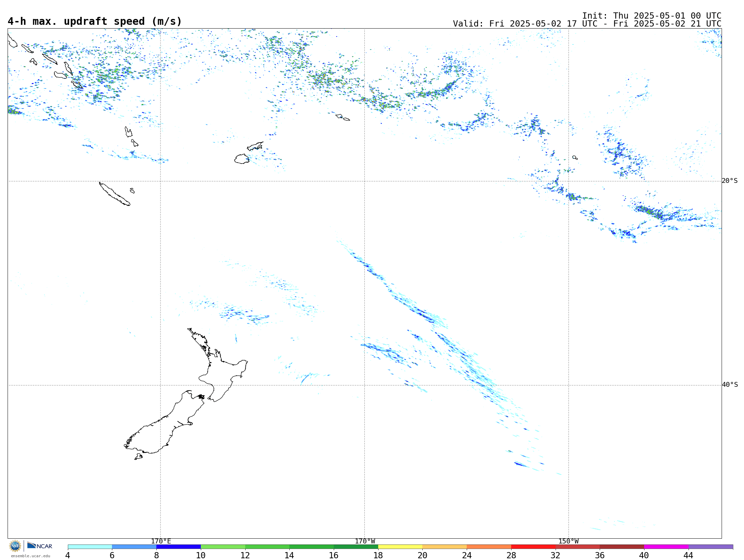Image resolution: width=744 pixels, height=560 pixels.
Task: Pick the yellow 18–20 colorbar segment
Action: [400, 547]
